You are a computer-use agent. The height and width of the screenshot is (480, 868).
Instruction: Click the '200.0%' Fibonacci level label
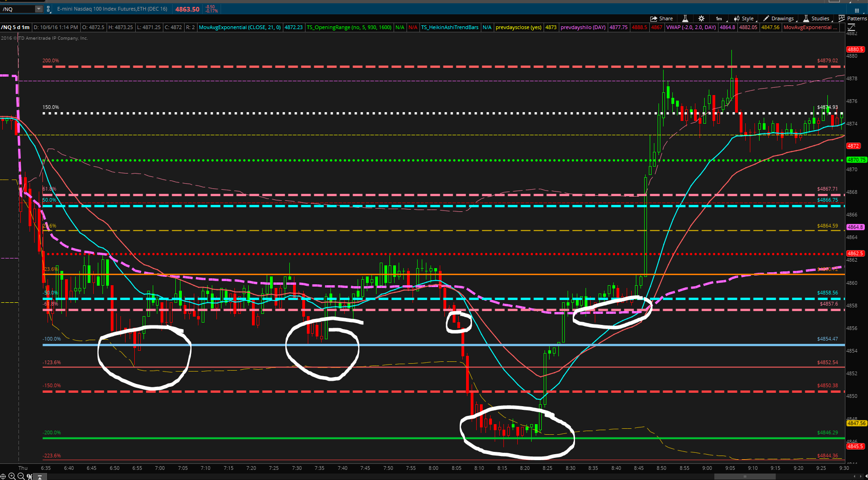[51, 60]
